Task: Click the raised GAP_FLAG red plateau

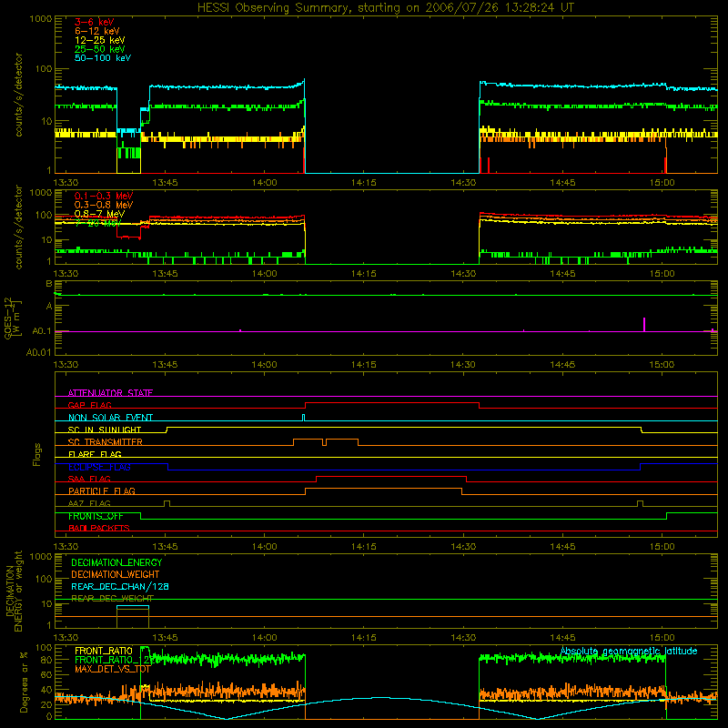Action: pos(392,403)
